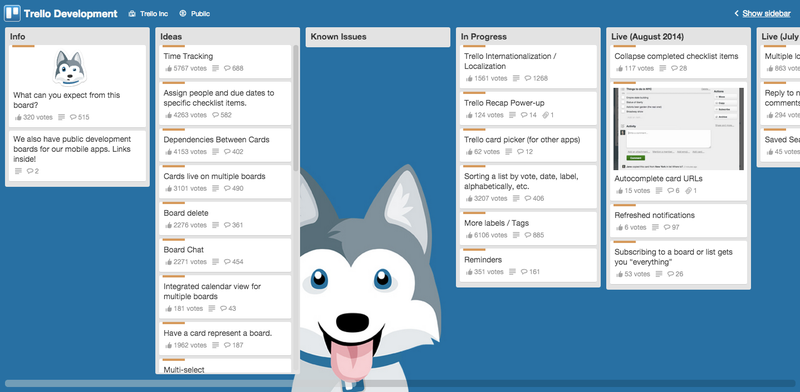The width and height of the screenshot is (800, 392).
Task: Open the Board delete card
Action: (225, 218)
